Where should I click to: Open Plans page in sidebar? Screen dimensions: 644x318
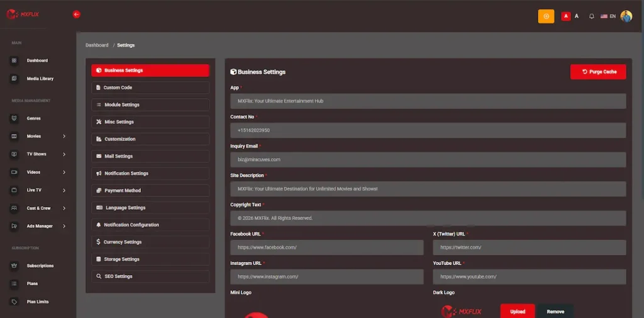33,283
